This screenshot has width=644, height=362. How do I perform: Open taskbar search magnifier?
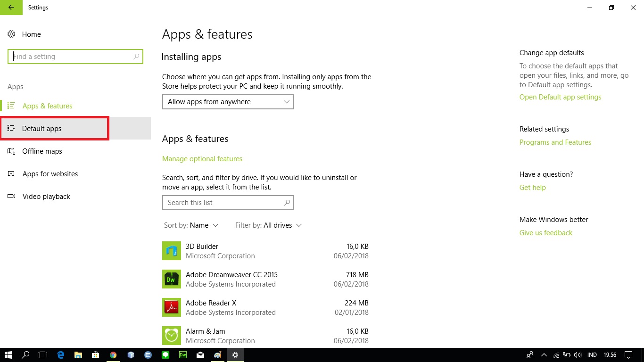tap(26, 355)
